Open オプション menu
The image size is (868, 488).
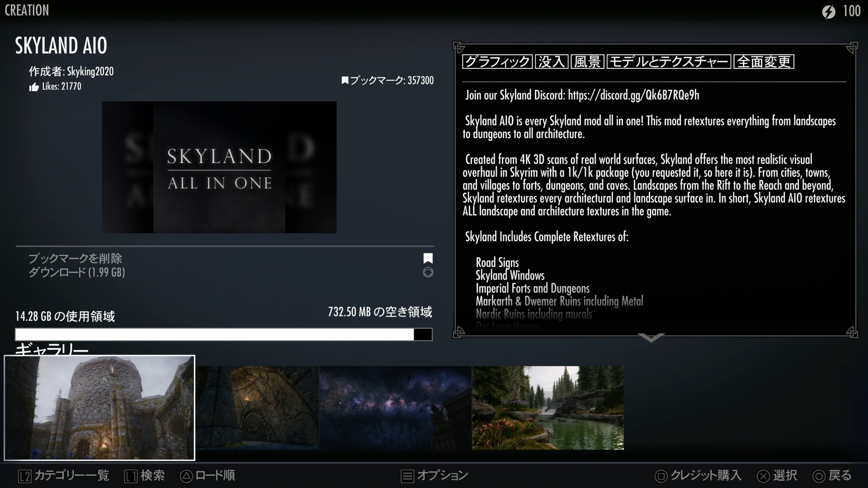(443, 475)
